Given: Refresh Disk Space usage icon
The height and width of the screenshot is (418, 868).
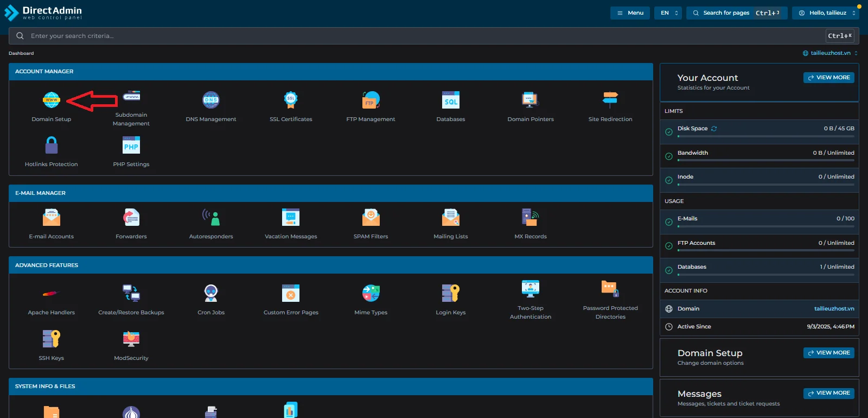Looking at the screenshot, I should click(x=714, y=129).
